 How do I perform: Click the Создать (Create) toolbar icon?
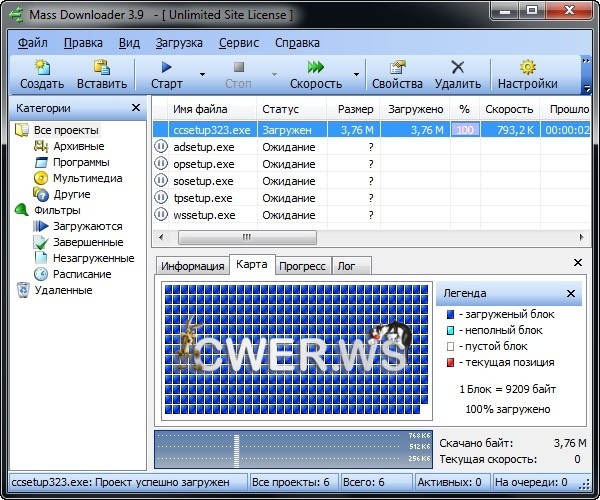42,68
